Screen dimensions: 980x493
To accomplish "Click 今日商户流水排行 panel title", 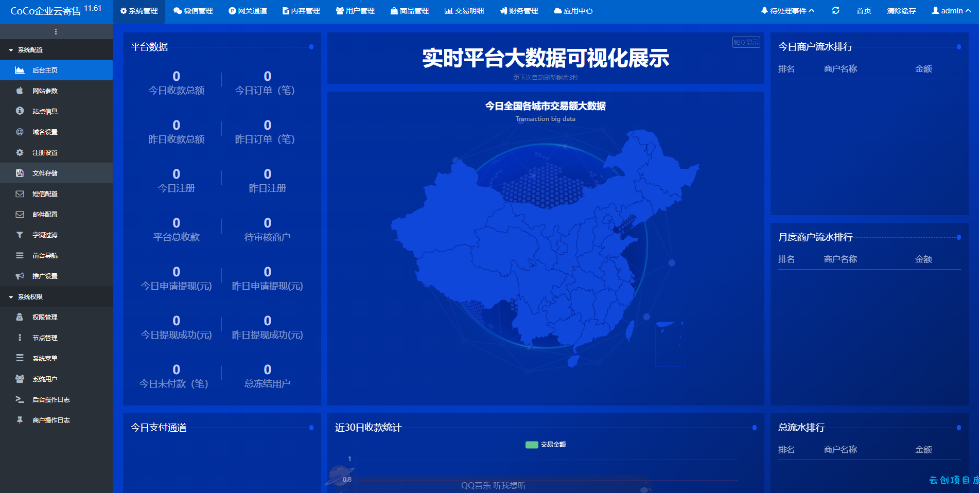I will (x=815, y=47).
